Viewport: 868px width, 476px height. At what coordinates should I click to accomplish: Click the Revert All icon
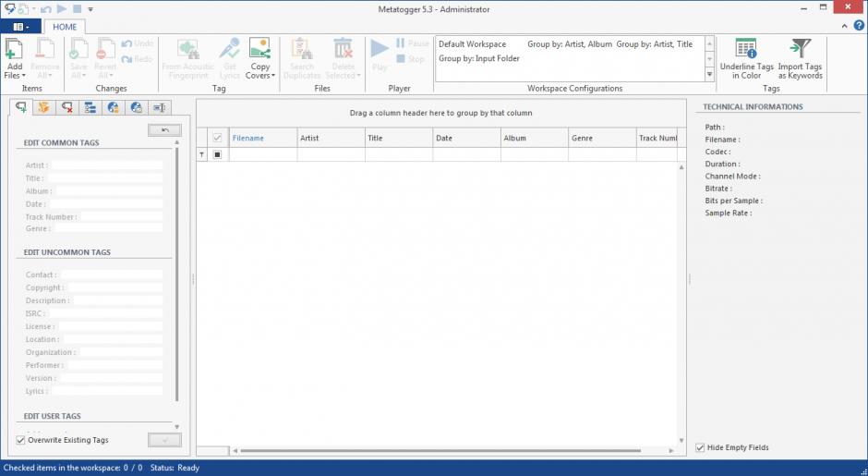(104, 49)
